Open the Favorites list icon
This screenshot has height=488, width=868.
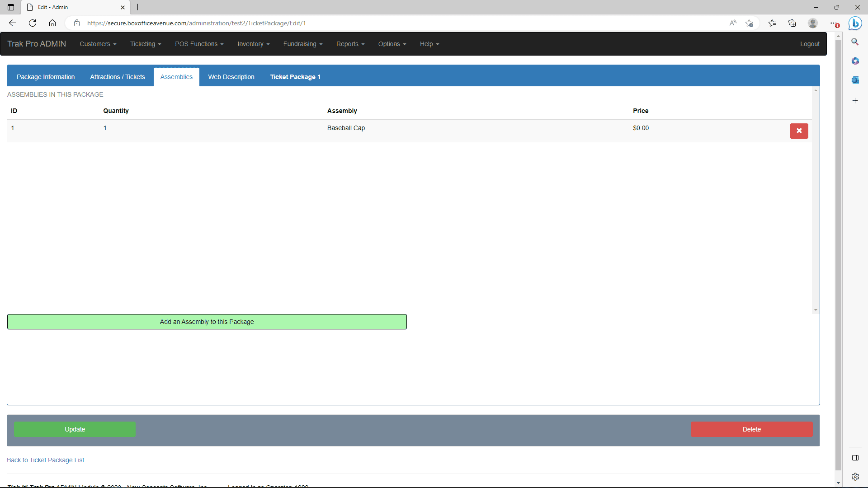tap(772, 23)
